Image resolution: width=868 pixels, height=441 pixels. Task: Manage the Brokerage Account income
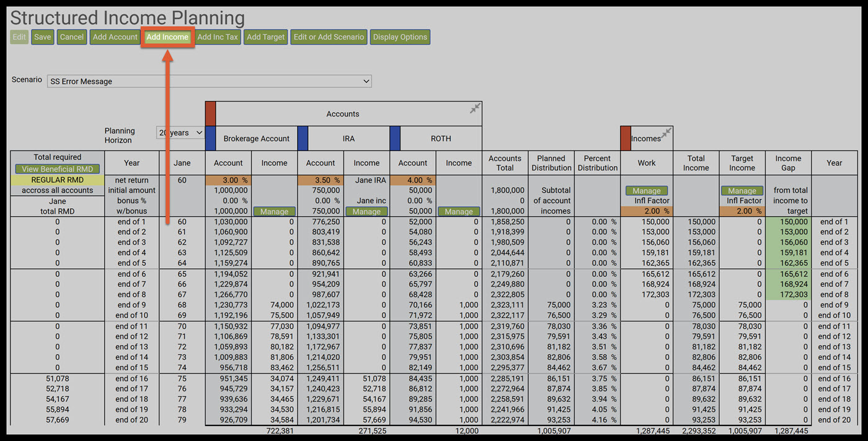click(274, 211)
